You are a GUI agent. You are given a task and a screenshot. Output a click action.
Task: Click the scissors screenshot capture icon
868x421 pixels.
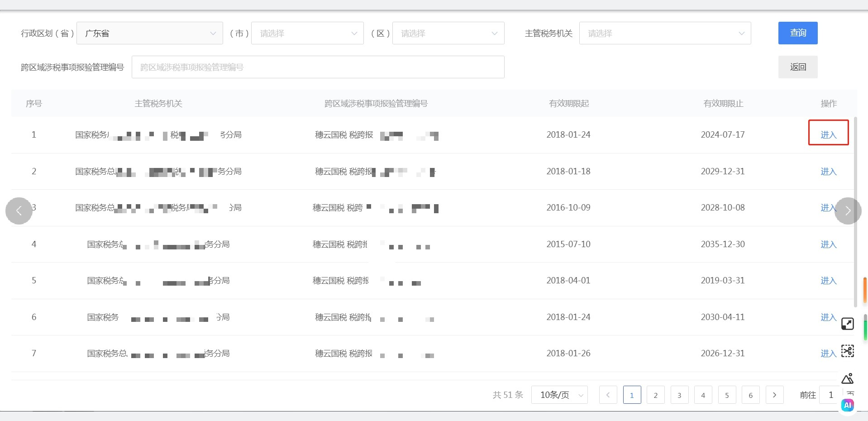(x=847, y=351)
